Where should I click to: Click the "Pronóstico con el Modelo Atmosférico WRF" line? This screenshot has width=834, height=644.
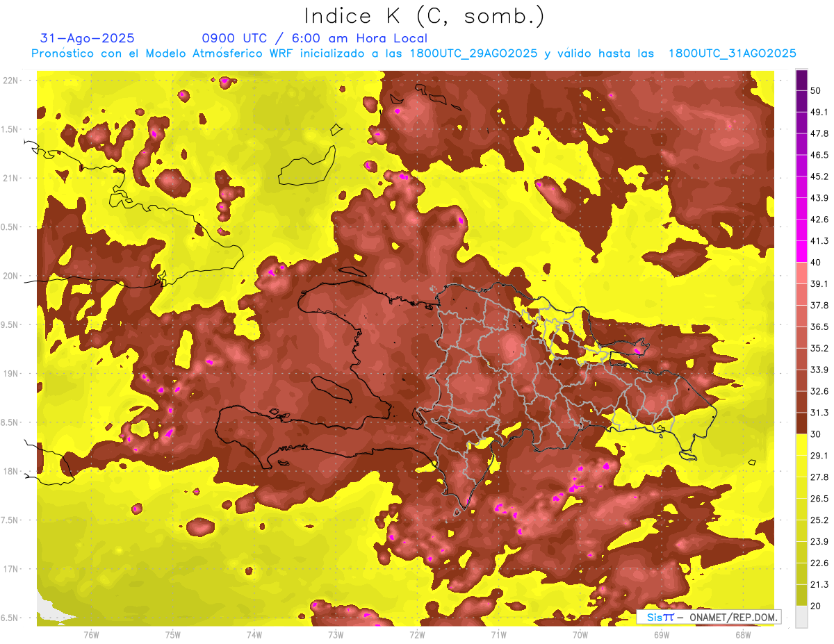click(414, 53)
